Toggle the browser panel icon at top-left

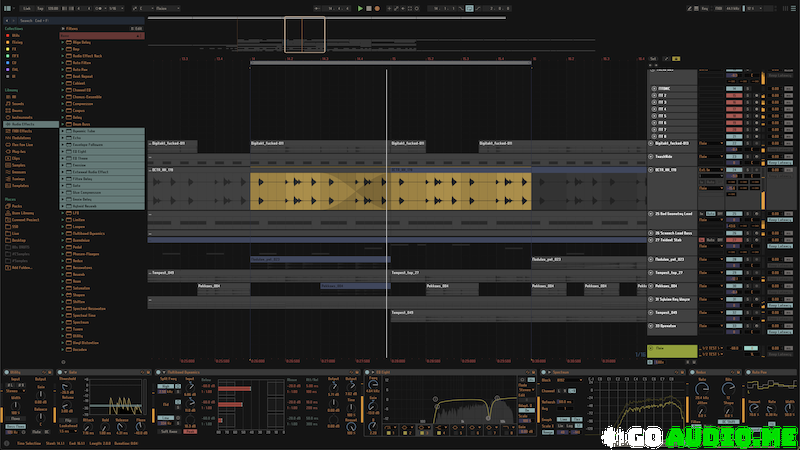click(x=6, y=8)
